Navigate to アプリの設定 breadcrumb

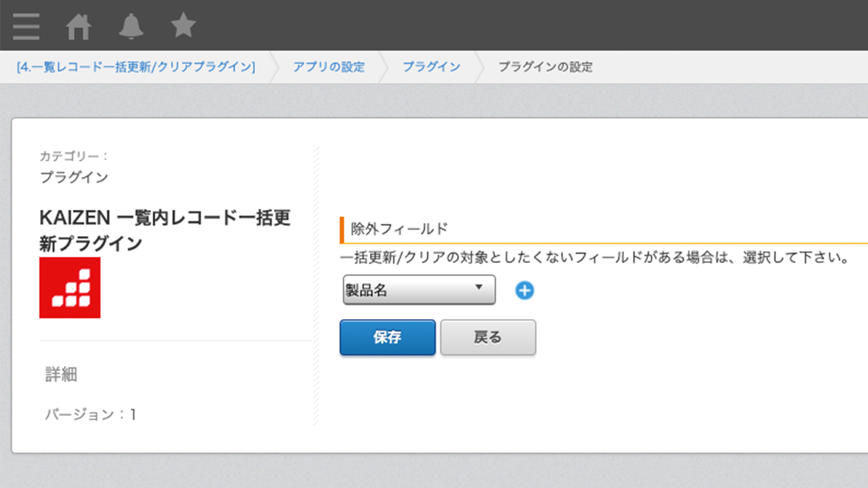[x=328, y=67]
